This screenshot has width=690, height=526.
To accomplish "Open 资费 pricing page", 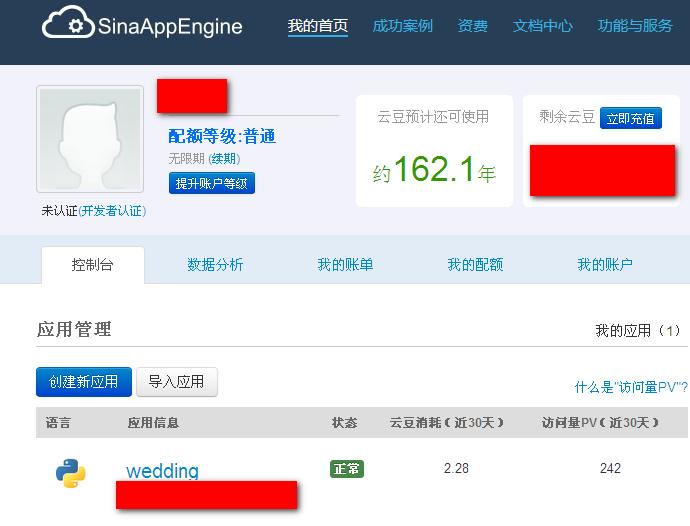I will (473, 26).
